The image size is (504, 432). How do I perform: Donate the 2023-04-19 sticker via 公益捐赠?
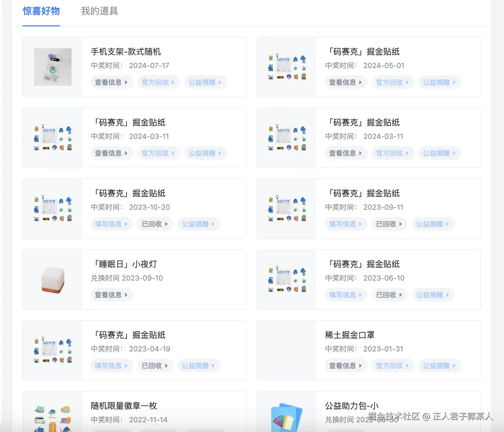point(199,366)
